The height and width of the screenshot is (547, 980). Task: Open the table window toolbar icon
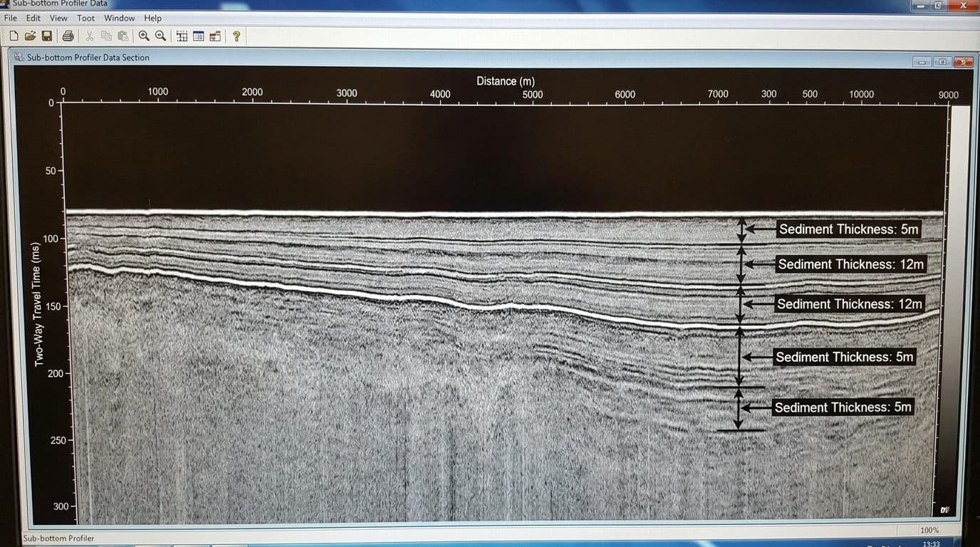tap(199, 36)
